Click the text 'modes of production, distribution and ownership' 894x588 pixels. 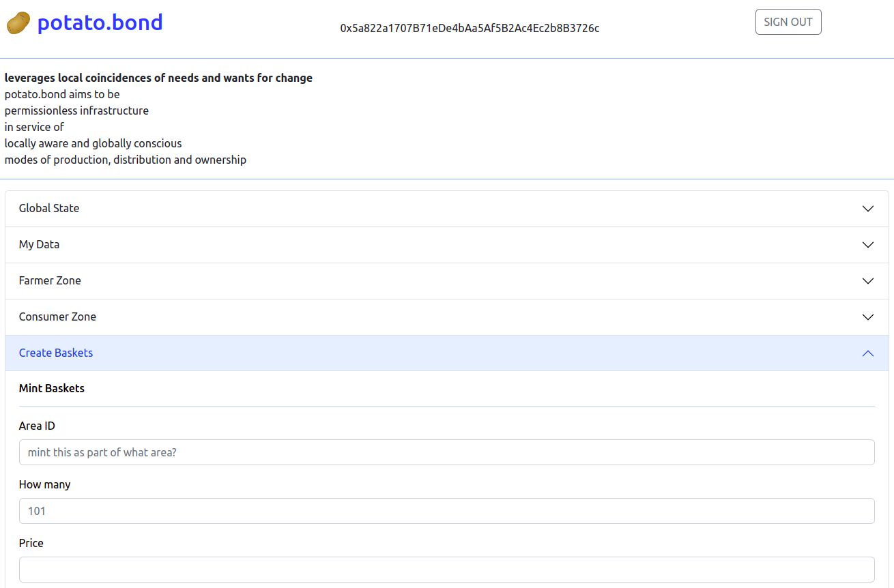tap(126, 160)
